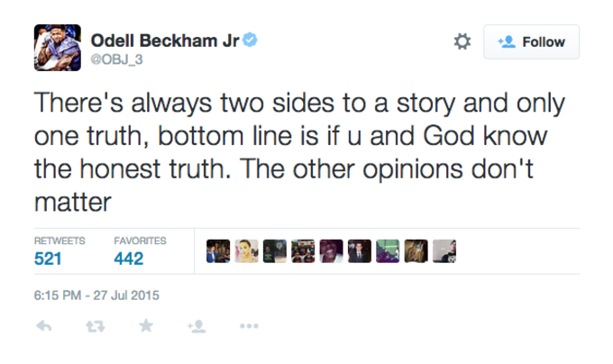Reply to the tweet using arrow icon
Viewport: 613px width, 364px height.
[44, 326]
